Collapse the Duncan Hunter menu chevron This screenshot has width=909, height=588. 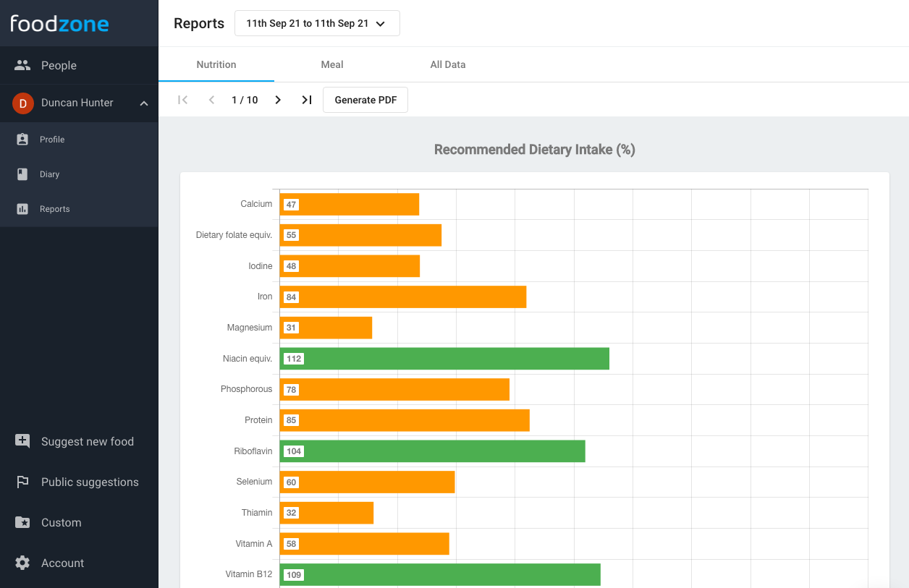144,103
